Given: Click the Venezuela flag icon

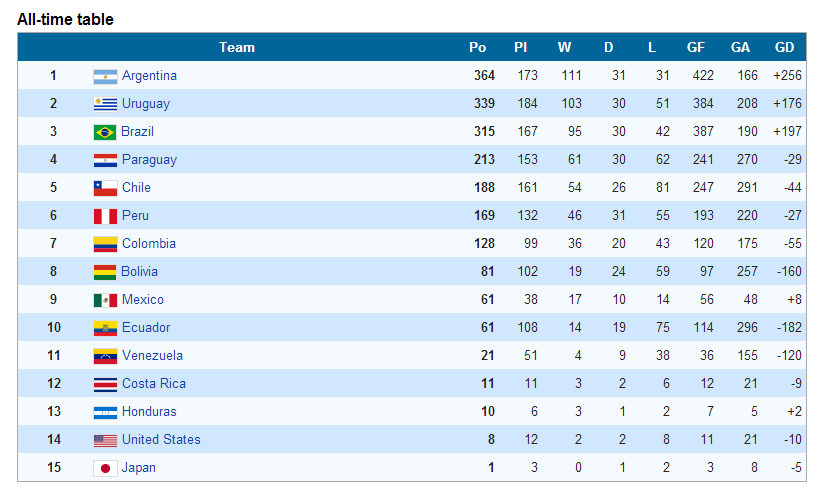Looking at the screenshot, I should coord(105,356).
